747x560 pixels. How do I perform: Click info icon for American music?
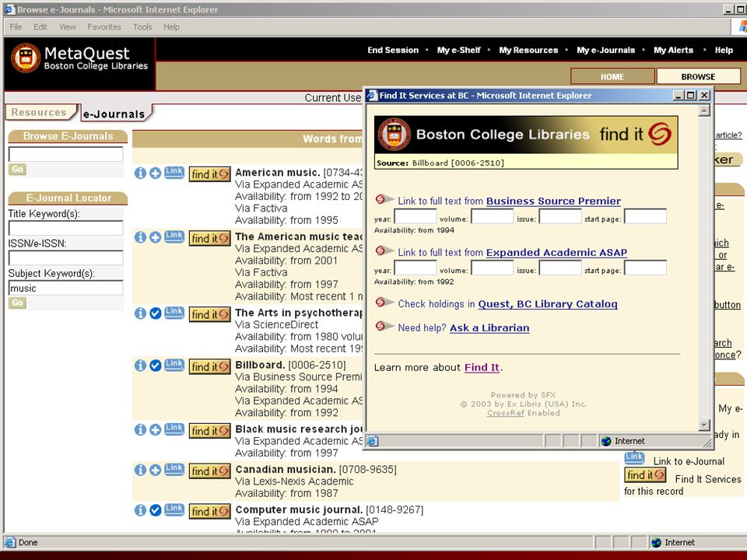click(140, 173)
